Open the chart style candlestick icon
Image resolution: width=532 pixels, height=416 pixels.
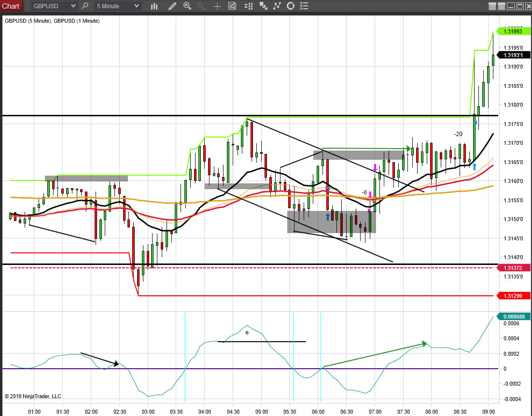(154, 6)
